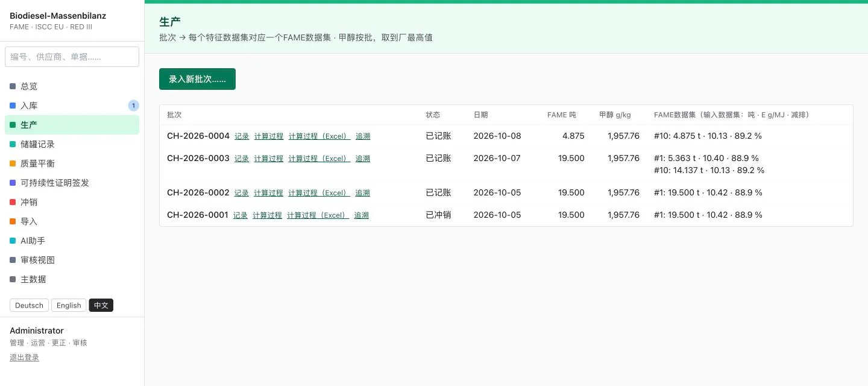Open AI助手
Viewport: 868px width, 386px height.
point(72,241)
